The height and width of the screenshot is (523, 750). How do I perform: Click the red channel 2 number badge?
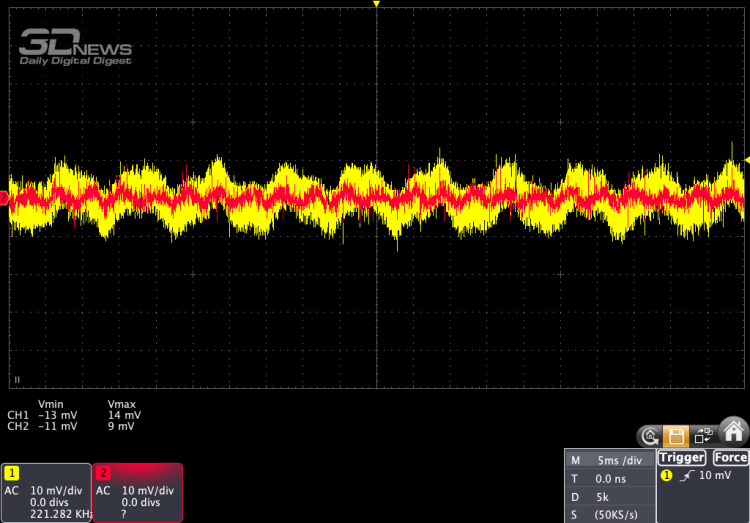point(103,472)
